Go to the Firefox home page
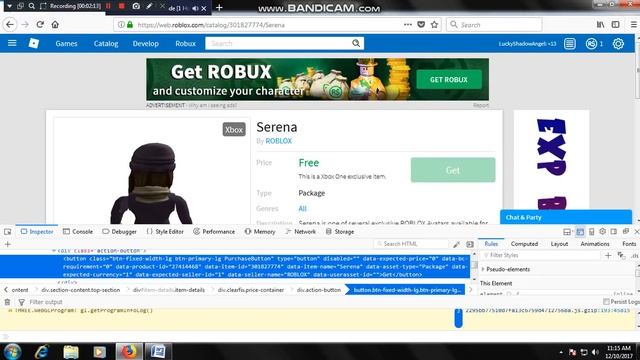The image size is (640, 360). point(55,24)
